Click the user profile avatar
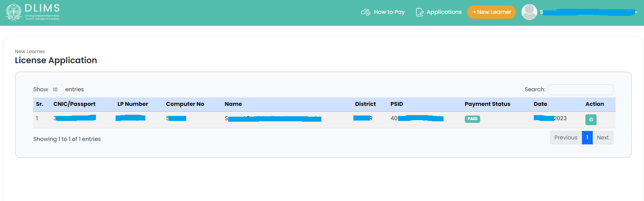 point(529,12)
